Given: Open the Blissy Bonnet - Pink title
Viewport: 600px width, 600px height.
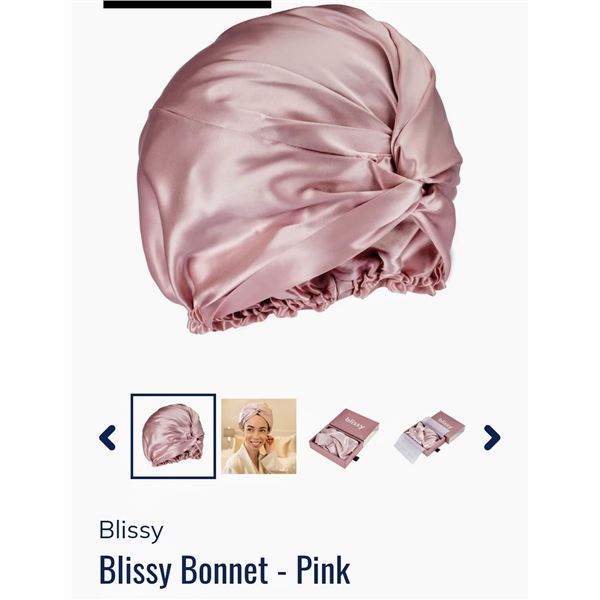Looking at the screenshot, I should pos(225,571).
